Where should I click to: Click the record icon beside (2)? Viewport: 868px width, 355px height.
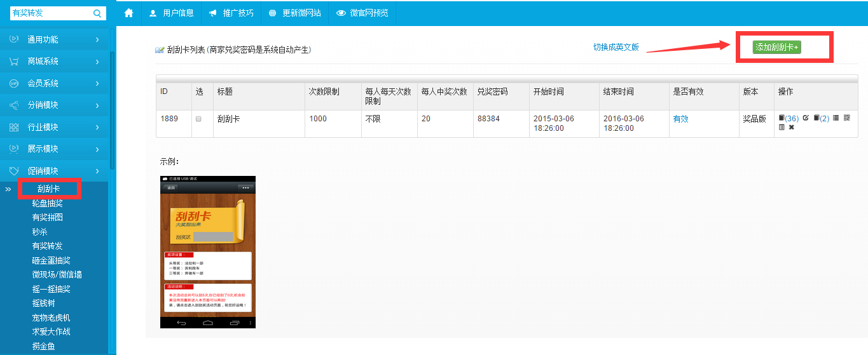click(x=816, y=118)
